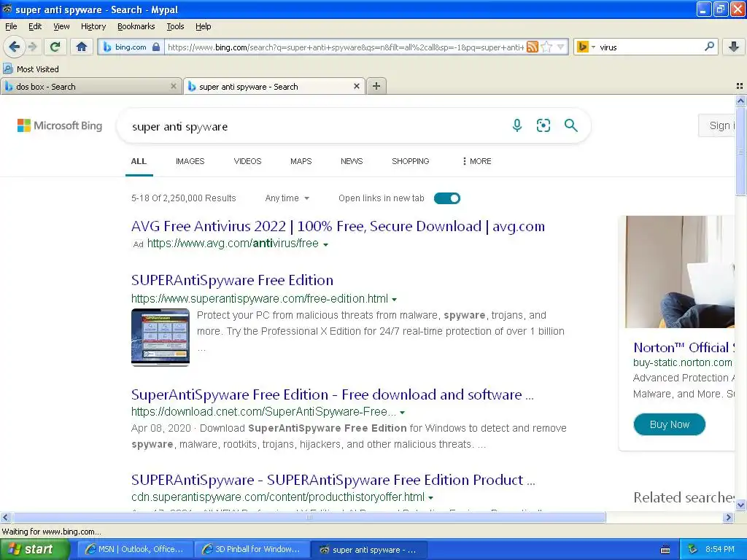Open the Tools menu

[x=175, y=26]
